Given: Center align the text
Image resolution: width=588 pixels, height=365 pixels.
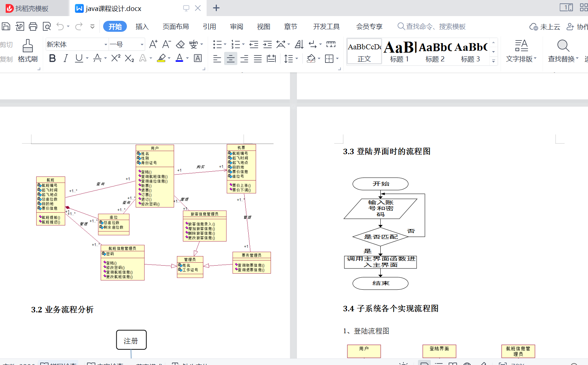Looking at the screenshot, I should [231, 58].
